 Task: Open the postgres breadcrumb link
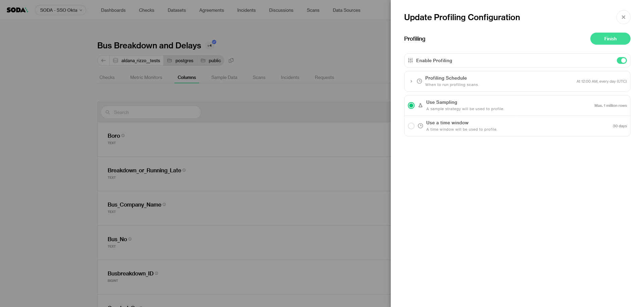pyautogui.click(x=180, y=60)
